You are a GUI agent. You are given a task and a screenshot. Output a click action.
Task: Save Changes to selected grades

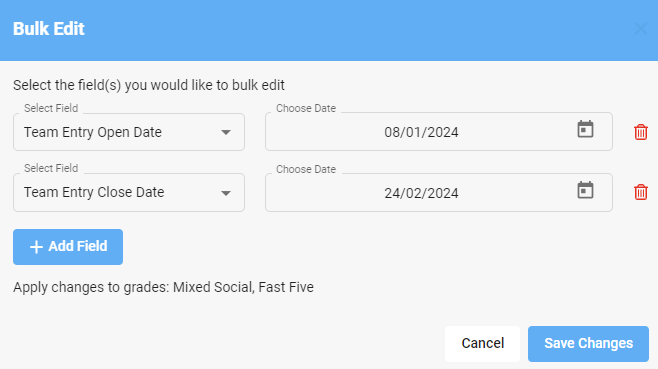tap(588, 343)
